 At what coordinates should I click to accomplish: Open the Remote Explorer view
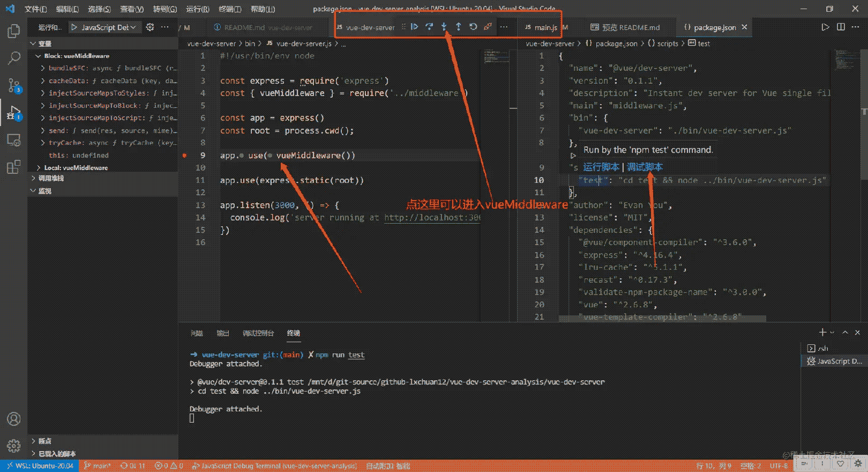click(14, 140)
